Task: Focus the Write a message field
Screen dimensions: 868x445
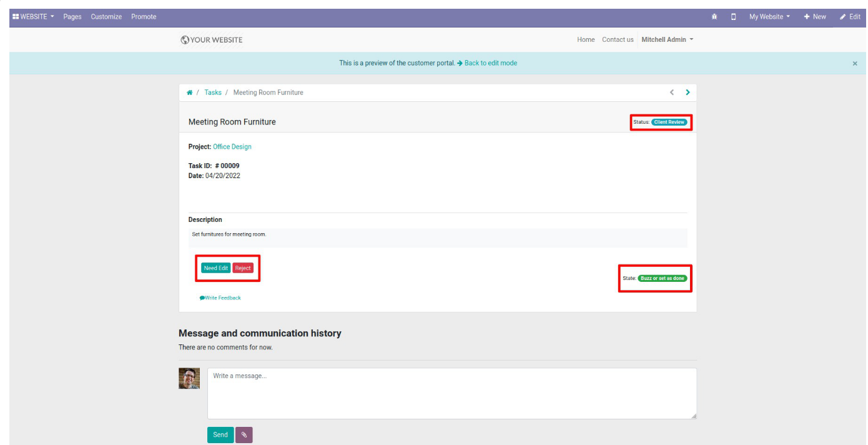Action: tap(452, 394)
